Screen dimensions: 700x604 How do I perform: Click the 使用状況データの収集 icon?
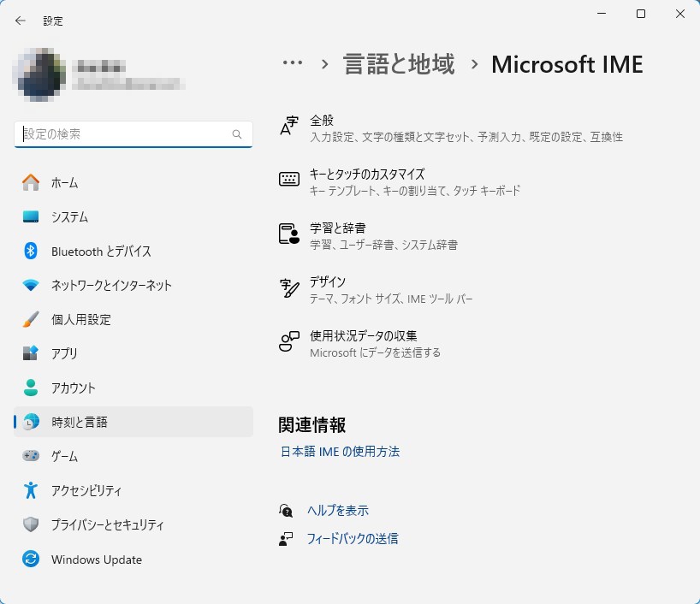289,342
